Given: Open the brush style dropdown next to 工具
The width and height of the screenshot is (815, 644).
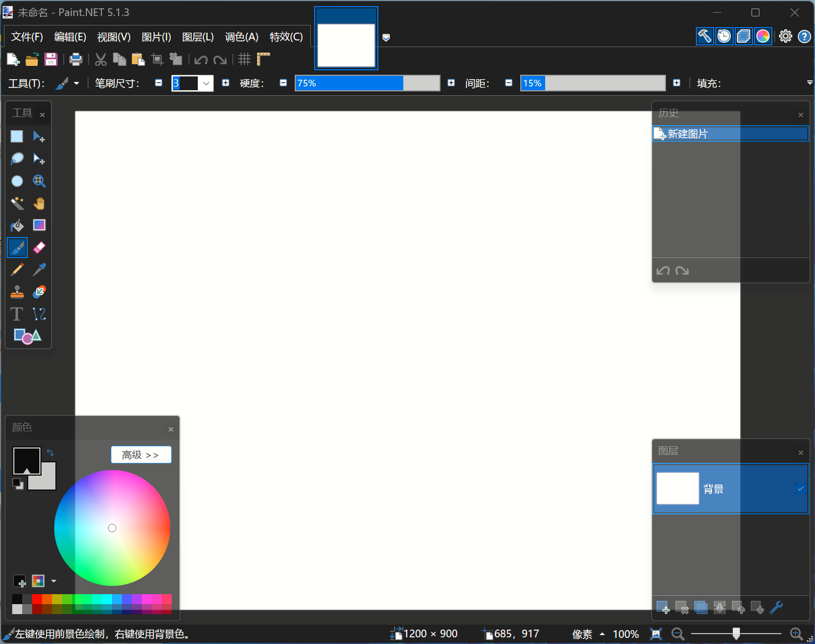Looking at the screenshot, I should click(x=77, y=83).
